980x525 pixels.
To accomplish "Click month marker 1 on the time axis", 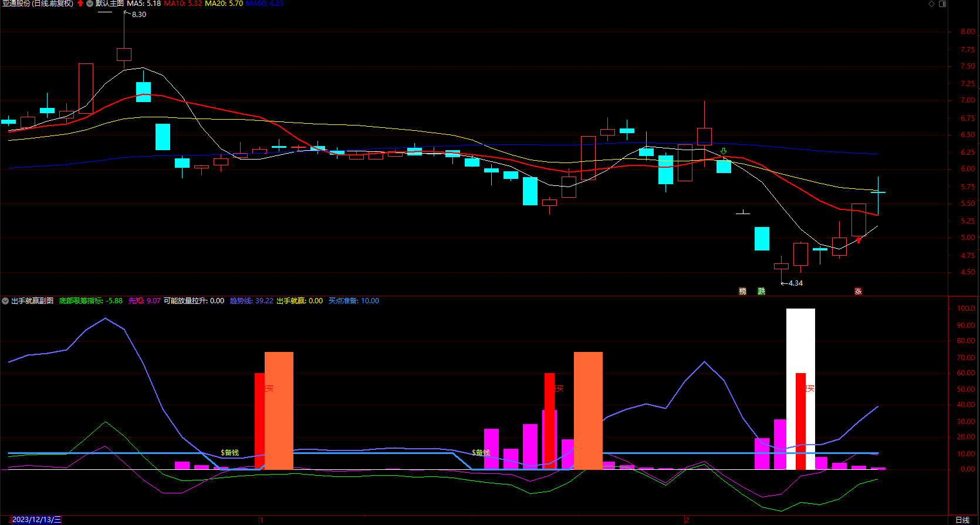I will 261,520.
